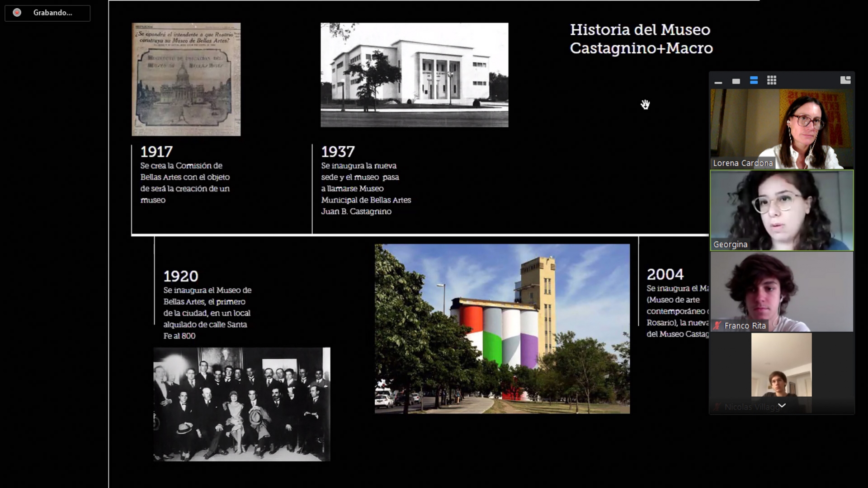Switch to grid gallery view
868x488 pixels.
point(772,80)
